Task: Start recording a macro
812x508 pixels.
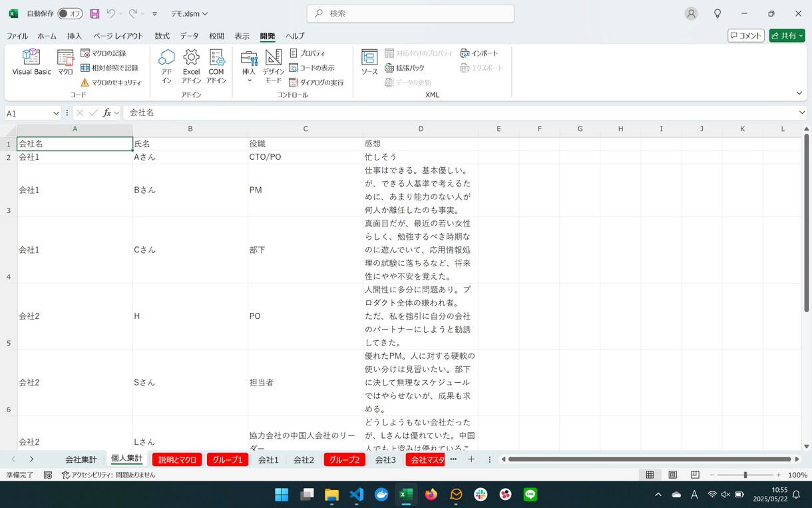Action: click(x=103, y=53)
